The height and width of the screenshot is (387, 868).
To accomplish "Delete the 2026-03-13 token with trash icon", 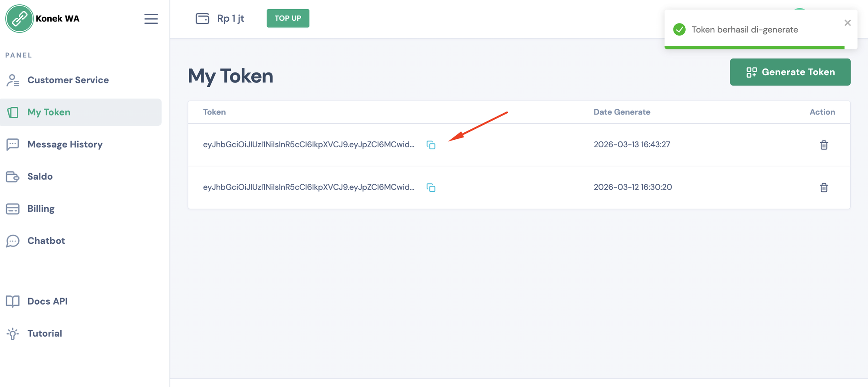I will 824,145.
